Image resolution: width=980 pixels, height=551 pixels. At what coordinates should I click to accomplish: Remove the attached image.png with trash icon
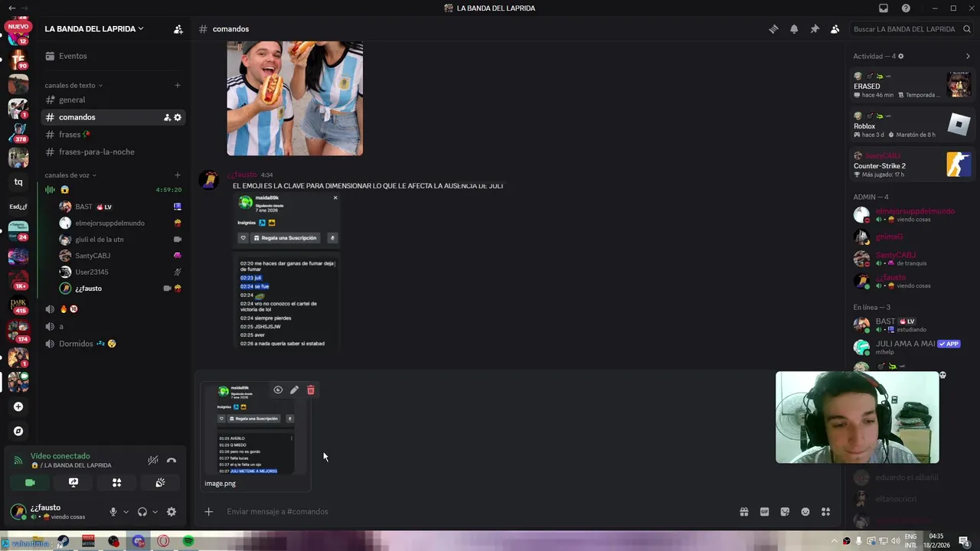pyautogui.click(x=311, y=390)
